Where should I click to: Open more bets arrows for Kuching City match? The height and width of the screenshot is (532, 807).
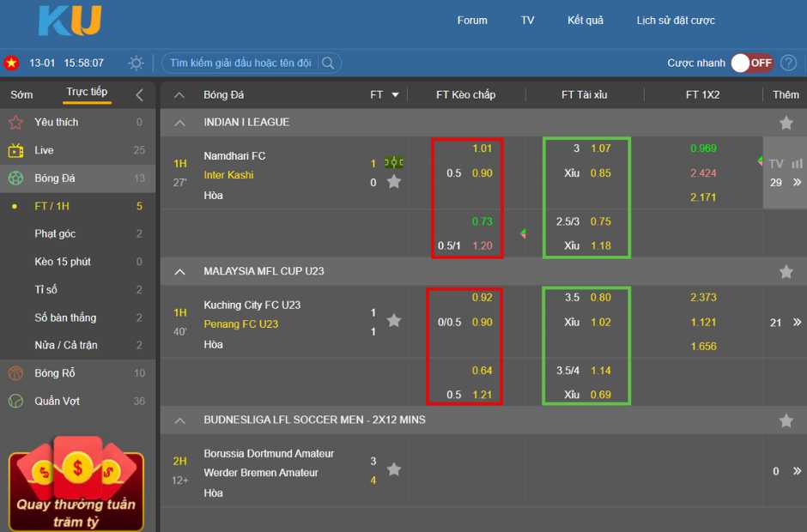pyautogui.click(x=798, y=323)
